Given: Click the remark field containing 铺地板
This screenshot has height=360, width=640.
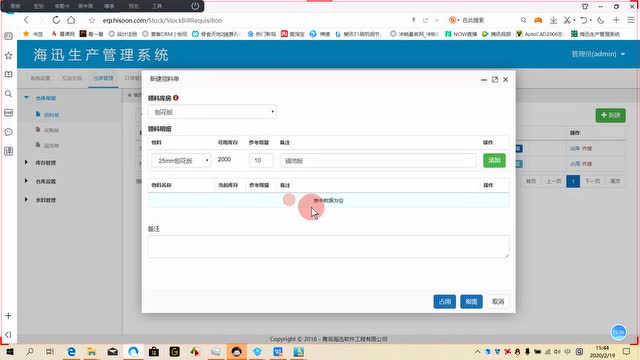Looking at the screenshot, I should coord(378,161).
